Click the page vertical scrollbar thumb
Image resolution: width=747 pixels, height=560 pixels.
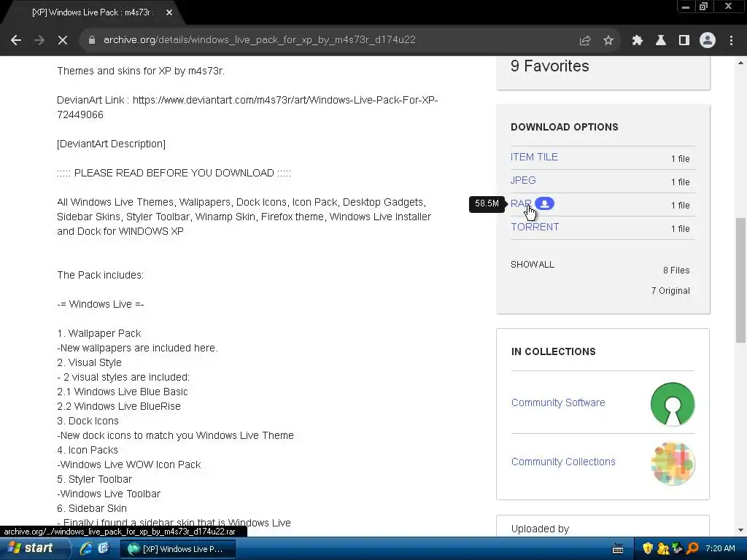tap(740, 280)
